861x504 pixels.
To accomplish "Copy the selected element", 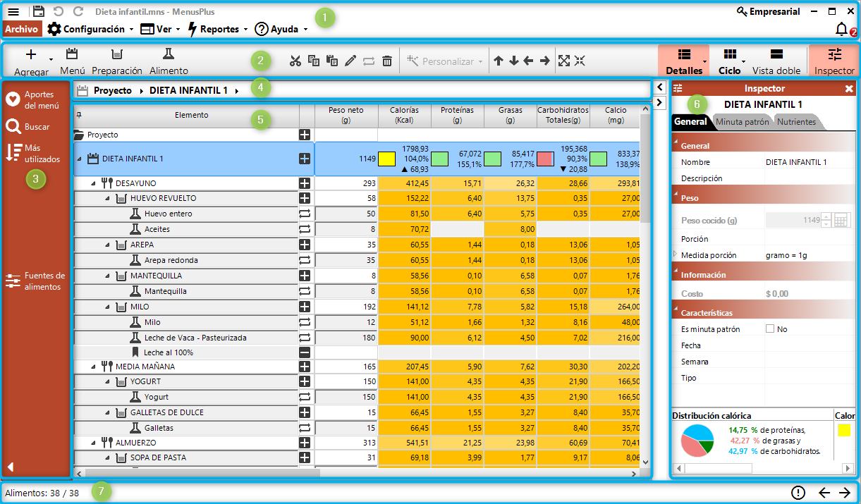I will pos(314,61).
